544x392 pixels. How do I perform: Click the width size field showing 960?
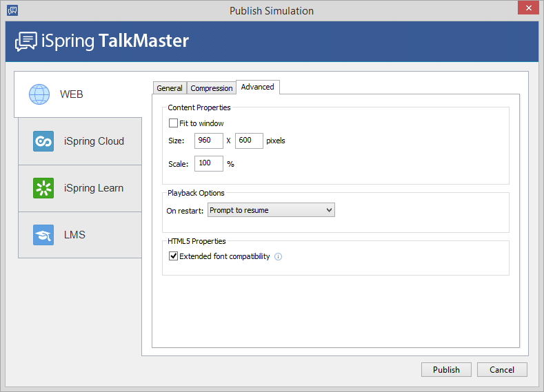coord(208,141)
